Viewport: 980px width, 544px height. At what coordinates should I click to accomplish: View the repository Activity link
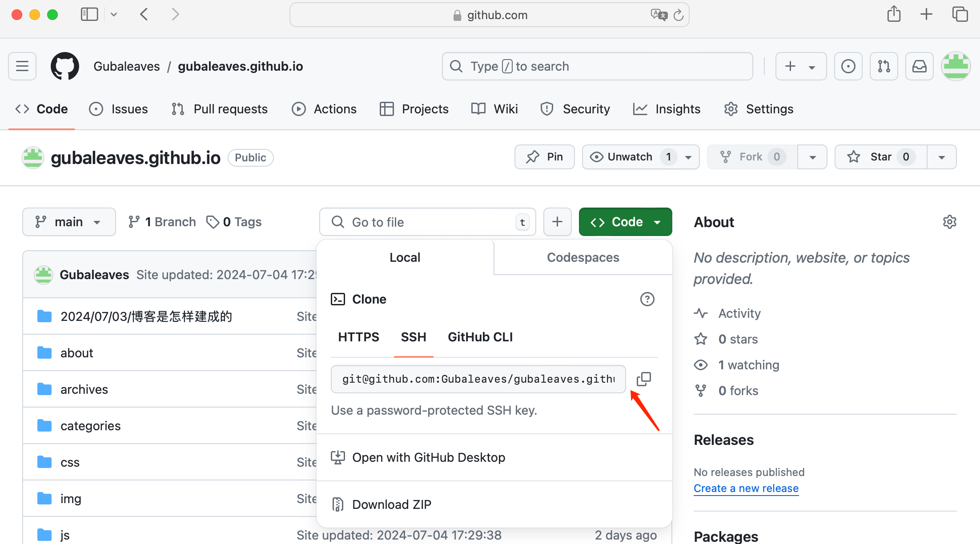(x=728, y=313)
